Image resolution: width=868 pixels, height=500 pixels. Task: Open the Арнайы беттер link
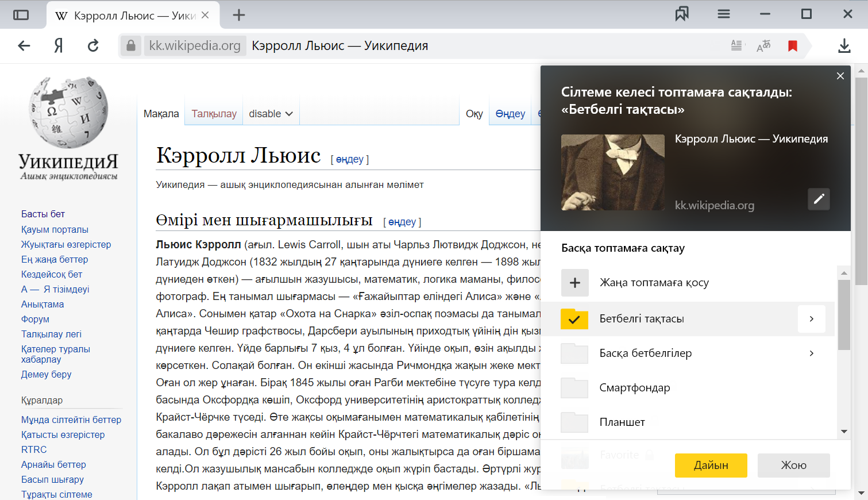pos(53,464)
